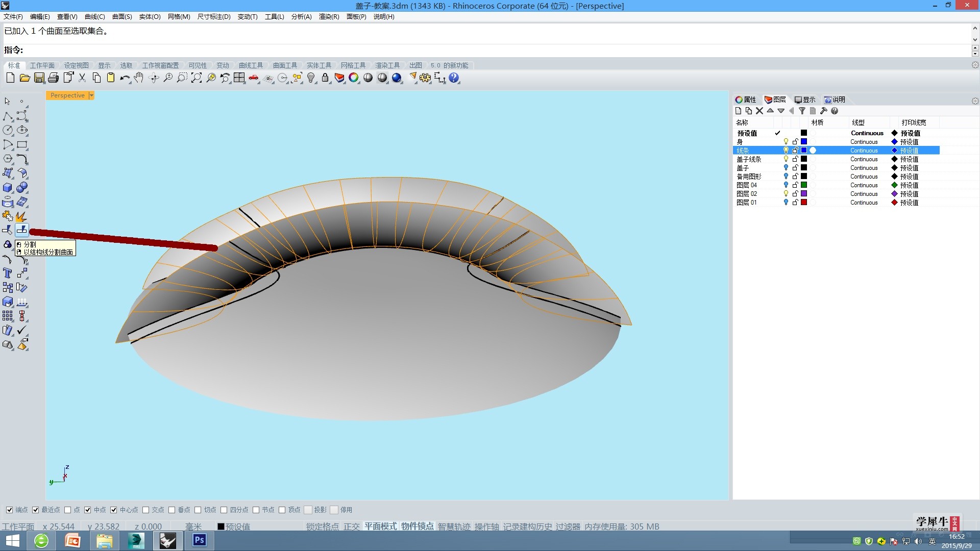Open the 文件(F) menu

pos(13,17)
